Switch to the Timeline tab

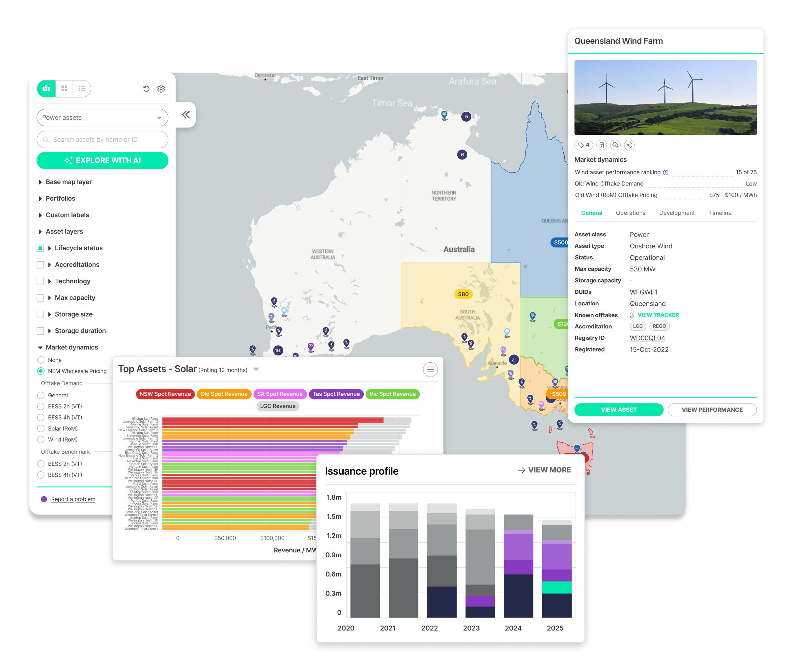[720, 213]
